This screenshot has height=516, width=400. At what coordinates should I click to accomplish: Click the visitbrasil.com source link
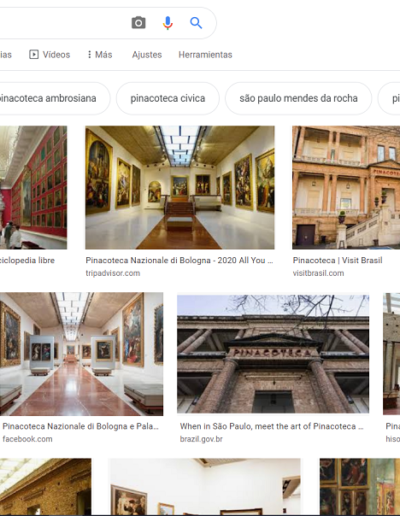pyautogui.click(x=318, y=273)
